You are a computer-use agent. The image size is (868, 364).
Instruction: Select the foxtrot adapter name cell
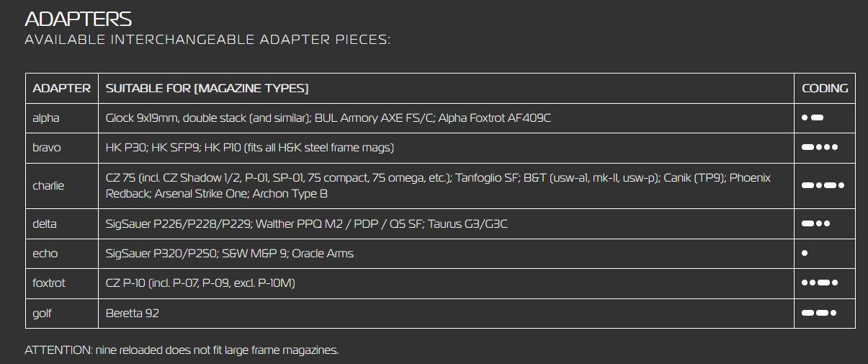49,283
